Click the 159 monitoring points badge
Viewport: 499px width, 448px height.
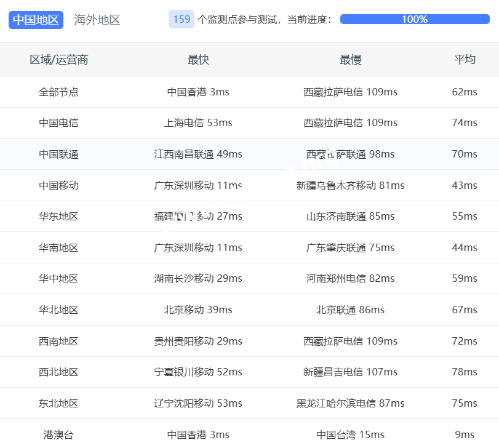pyautogui.click(x=182, y=19)
